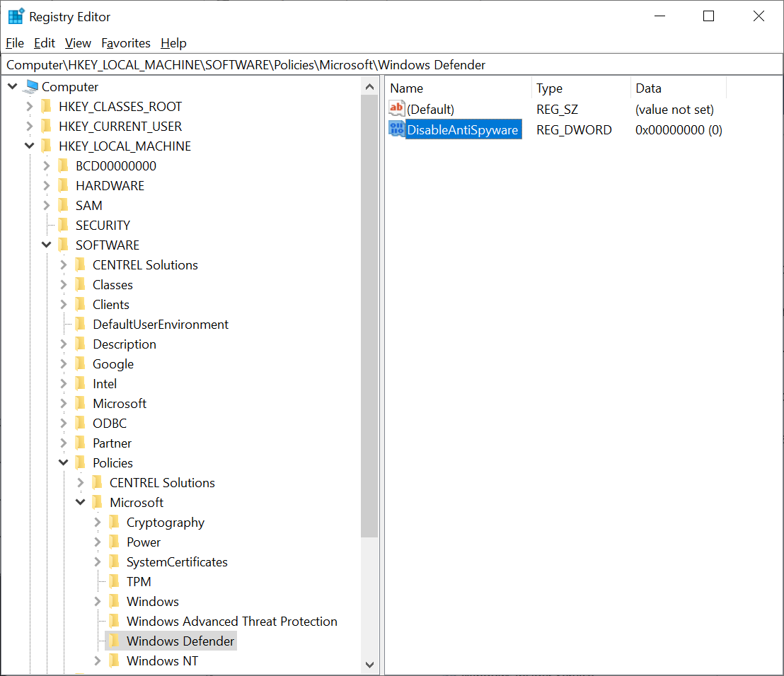Collapse the Computer root node
The width and height of the screenshot is (784, 676).
[x=13, y=86]
